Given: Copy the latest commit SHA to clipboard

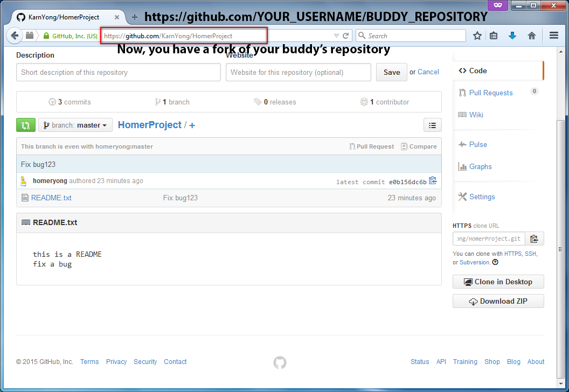Looking at the screenshot, I should [x=433, y=181].
